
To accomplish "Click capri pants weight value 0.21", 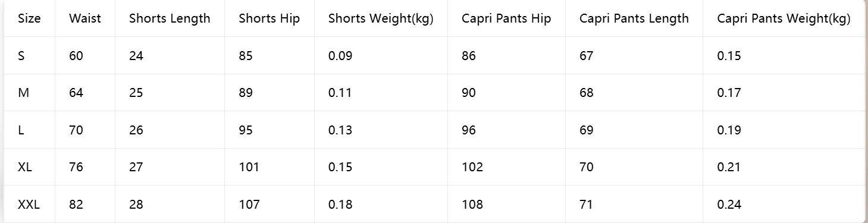I will click(729, 167).
